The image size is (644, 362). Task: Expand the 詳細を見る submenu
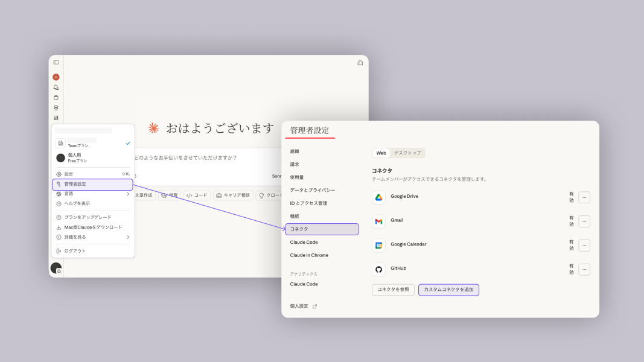click(128, 237)
